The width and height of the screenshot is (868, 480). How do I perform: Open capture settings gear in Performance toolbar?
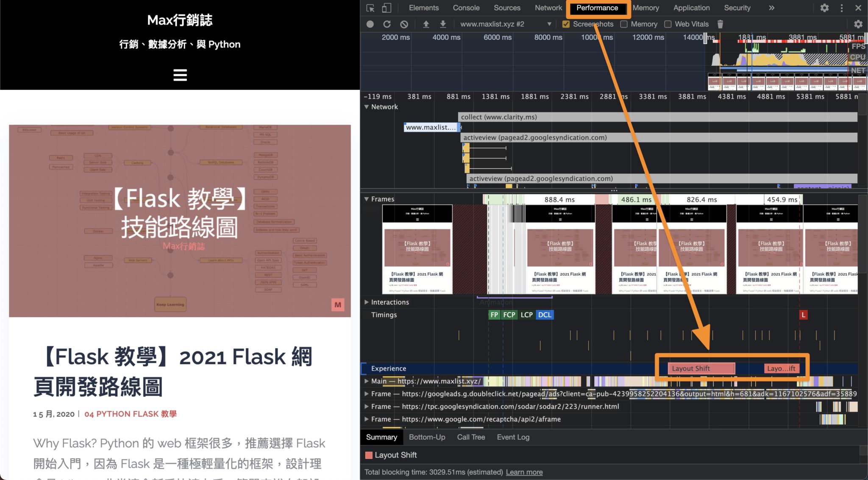tap(858, 24)
